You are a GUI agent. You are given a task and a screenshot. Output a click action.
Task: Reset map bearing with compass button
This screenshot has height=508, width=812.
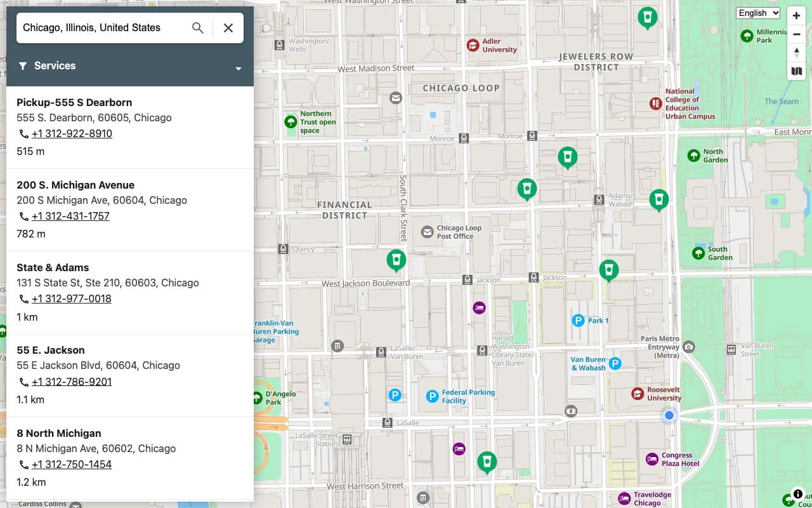coord(797,53)
